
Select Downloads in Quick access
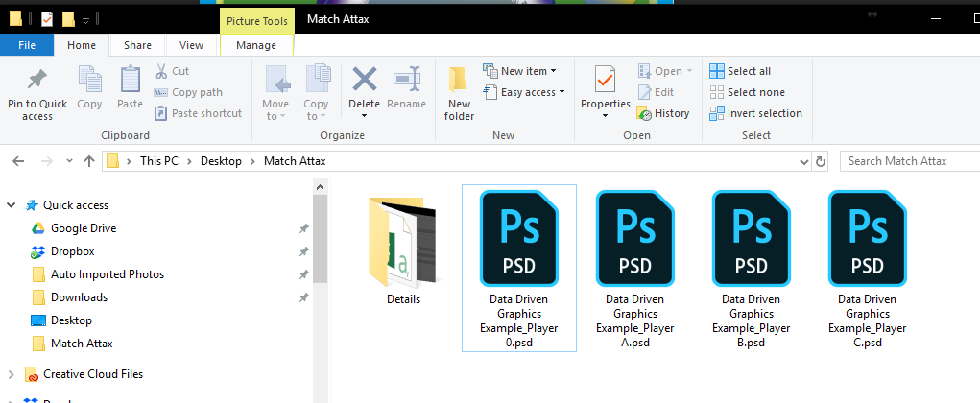79,297
